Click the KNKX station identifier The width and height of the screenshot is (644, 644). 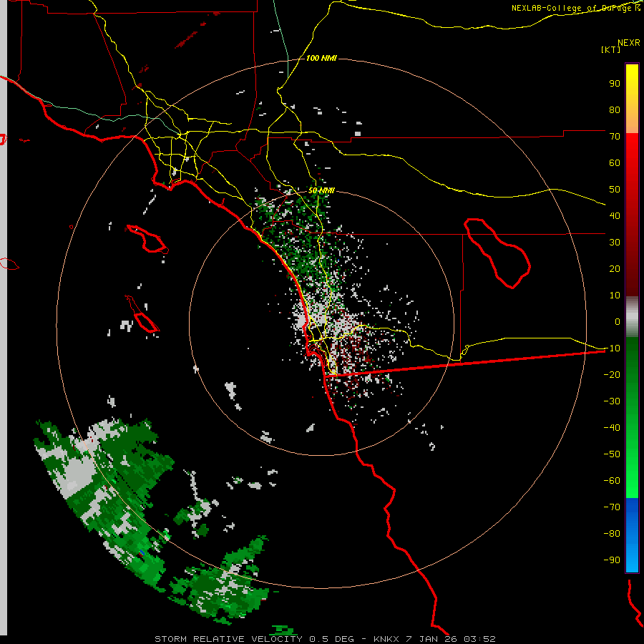(386, 639)
